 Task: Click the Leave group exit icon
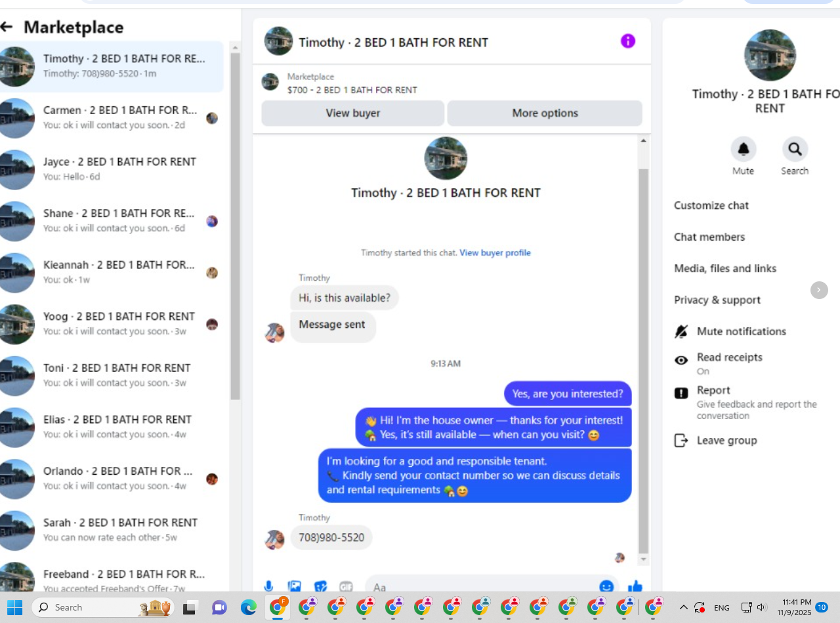pos(681,441)
